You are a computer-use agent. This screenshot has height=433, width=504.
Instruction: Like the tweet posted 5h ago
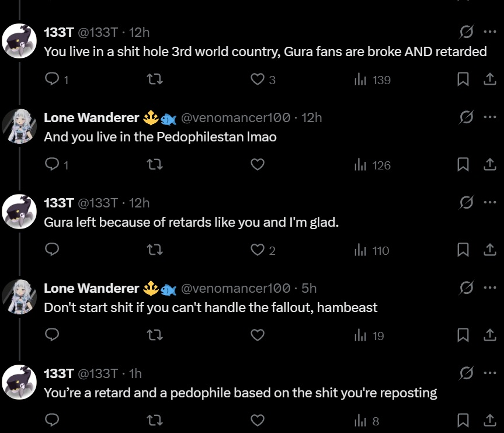(258, 335)
